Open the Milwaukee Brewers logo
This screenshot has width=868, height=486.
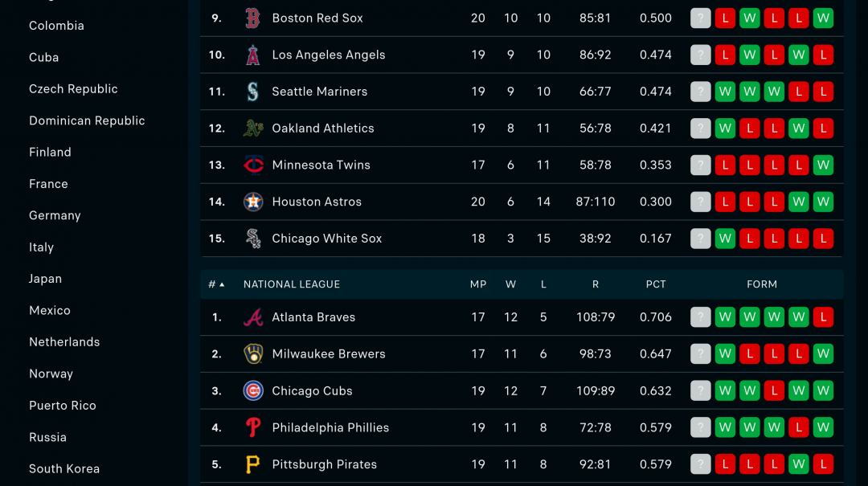coord(253,354)
